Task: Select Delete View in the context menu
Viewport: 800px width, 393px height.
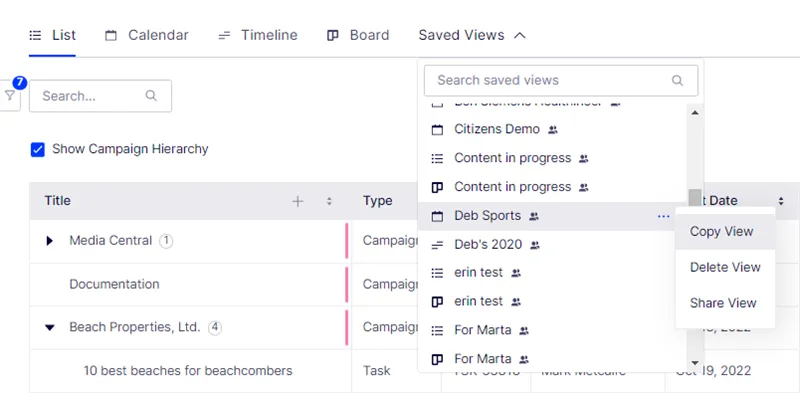Action: [725, 267]
